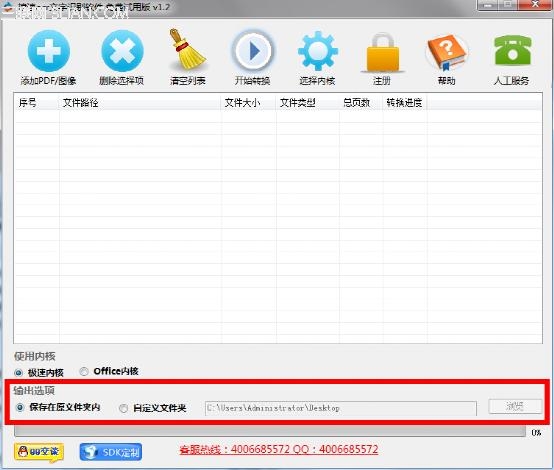Choose 自定义文件夹 output option
Image resolution: width=554 pixels, height=470 pixels.
123,409
